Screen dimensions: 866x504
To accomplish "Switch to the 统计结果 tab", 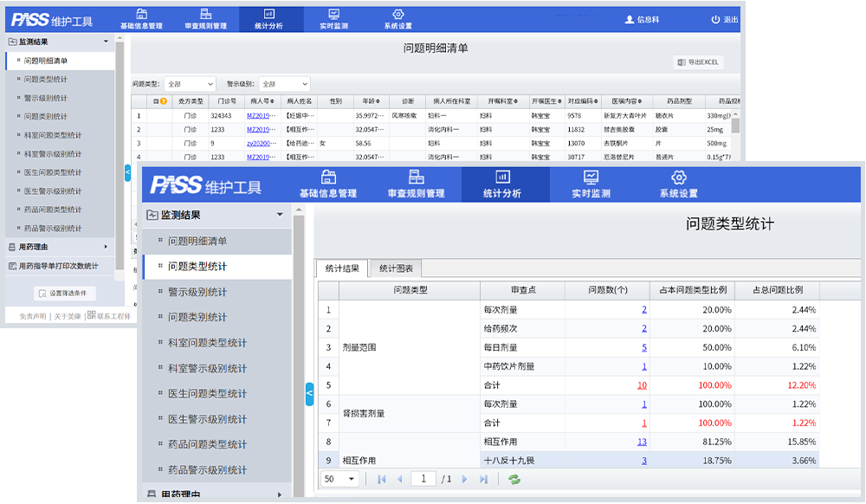I will (x=342, y=268).
